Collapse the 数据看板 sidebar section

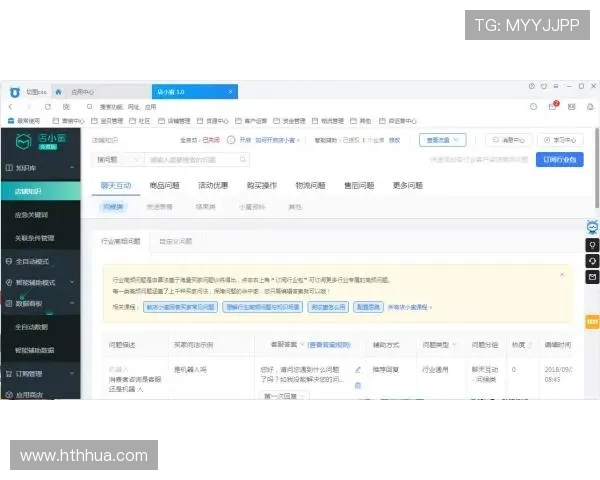pos(72,303)
